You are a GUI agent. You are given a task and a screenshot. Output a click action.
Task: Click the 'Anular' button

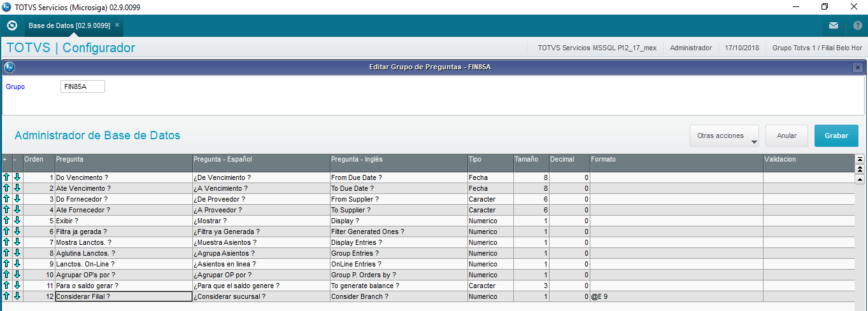coord(786,135)
